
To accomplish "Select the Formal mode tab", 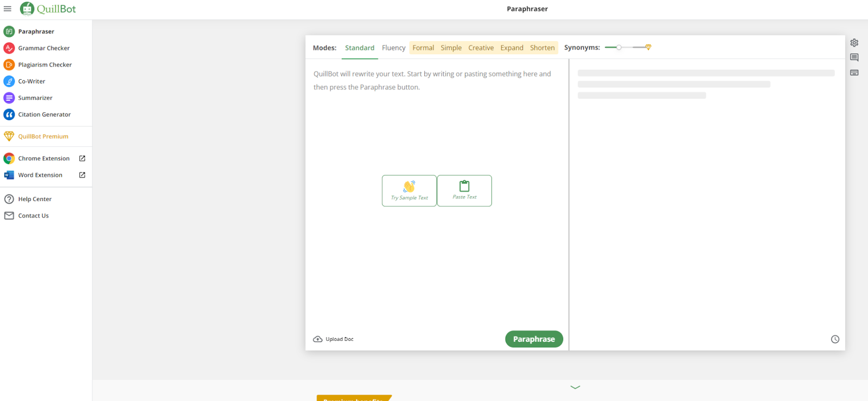I will tap(423, 48).
